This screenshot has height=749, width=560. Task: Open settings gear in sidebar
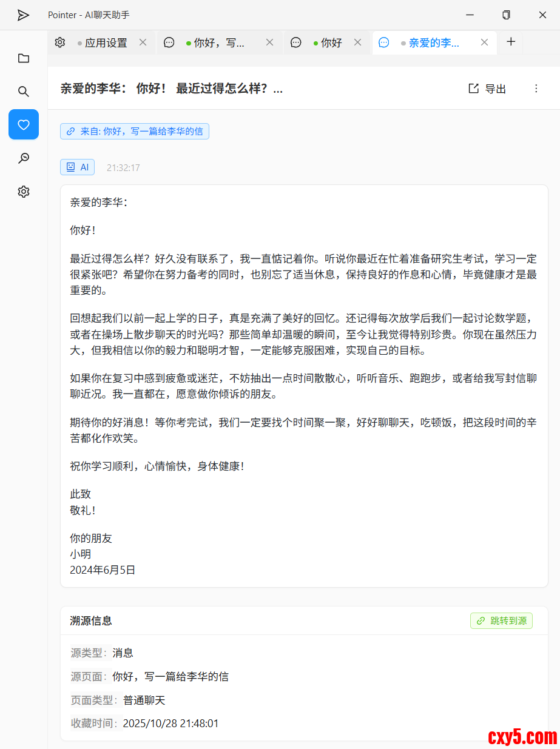[24, 192]
